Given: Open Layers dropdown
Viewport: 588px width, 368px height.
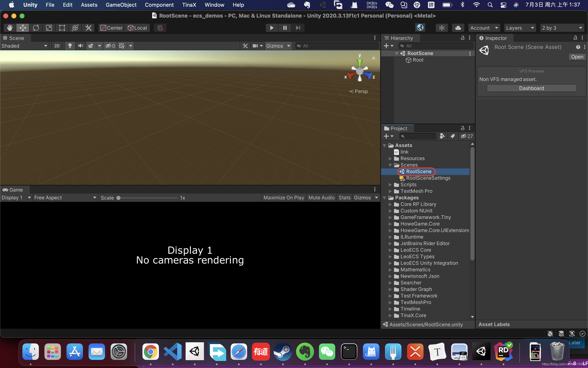Looking at the screenshot, I should 520,28.
